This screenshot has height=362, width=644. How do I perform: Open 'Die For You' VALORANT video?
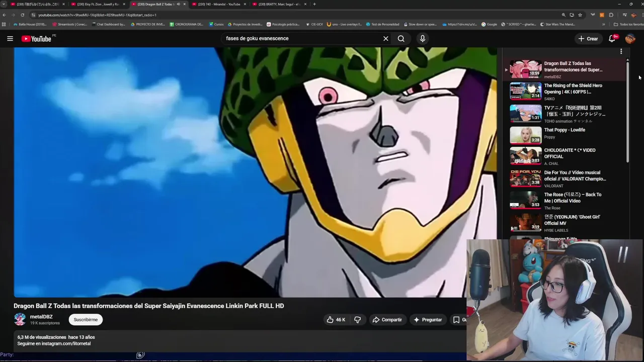pos(563,178)
